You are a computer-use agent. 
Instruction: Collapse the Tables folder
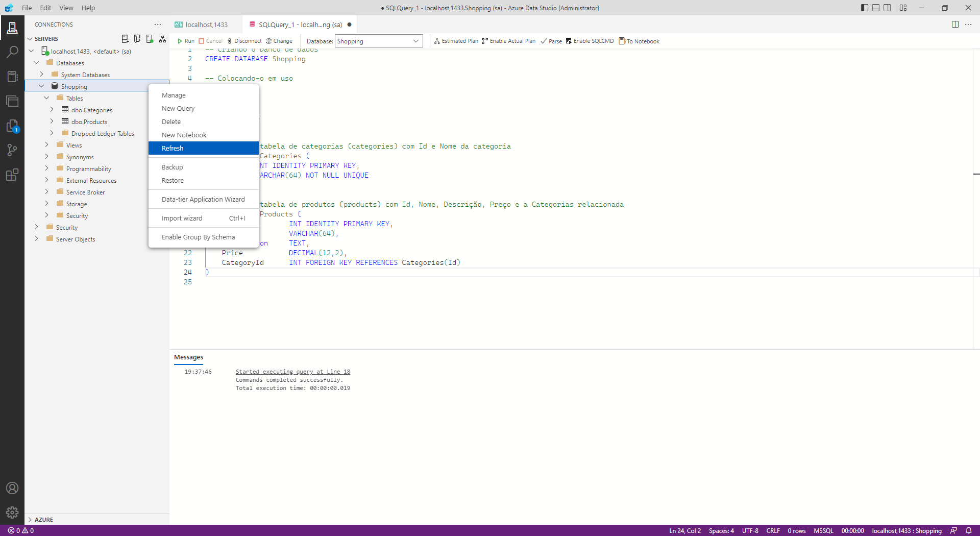[47, 98]
